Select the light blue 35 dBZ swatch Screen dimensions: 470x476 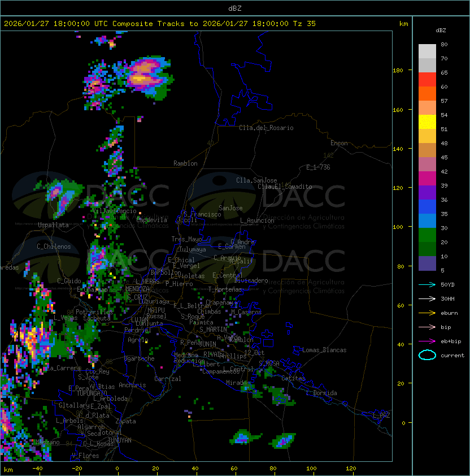point(427,220)
